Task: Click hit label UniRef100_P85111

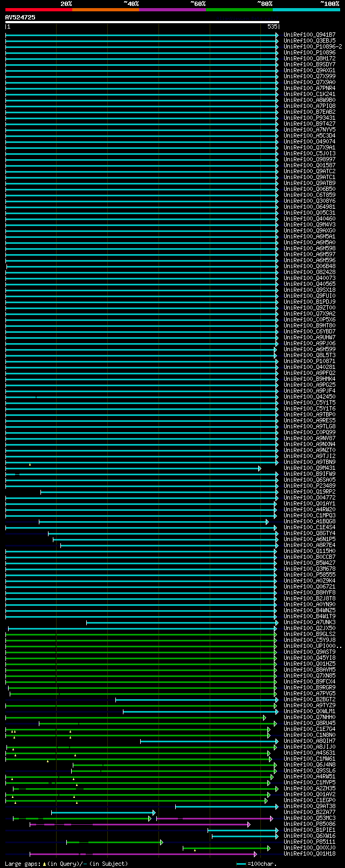Action: 309,842
